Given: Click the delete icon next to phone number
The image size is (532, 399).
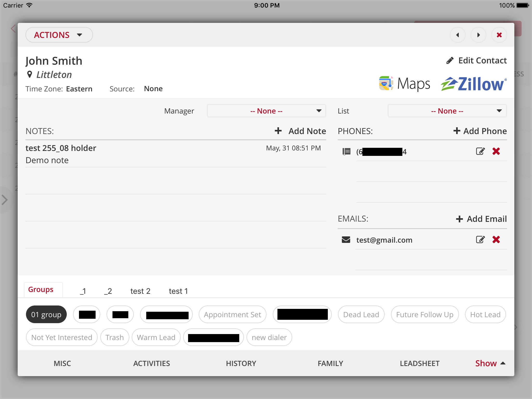Looking at the screenshot, I should tap(496, 151).
